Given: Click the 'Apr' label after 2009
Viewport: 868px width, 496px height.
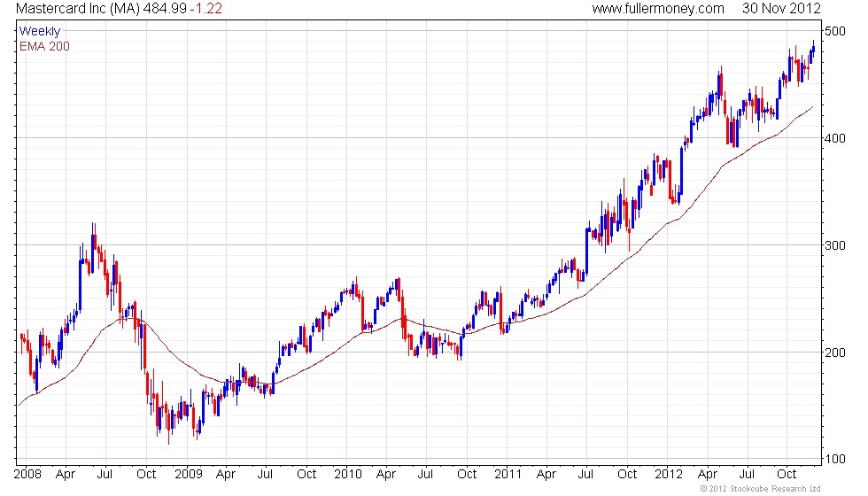Looking at the screenshot, I should point(225,475).
